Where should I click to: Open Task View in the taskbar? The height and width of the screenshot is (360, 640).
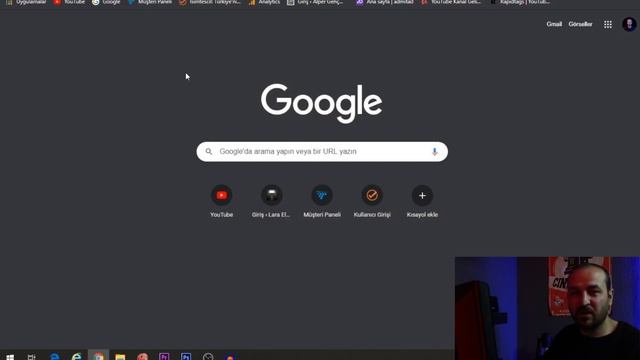(31, 357)
